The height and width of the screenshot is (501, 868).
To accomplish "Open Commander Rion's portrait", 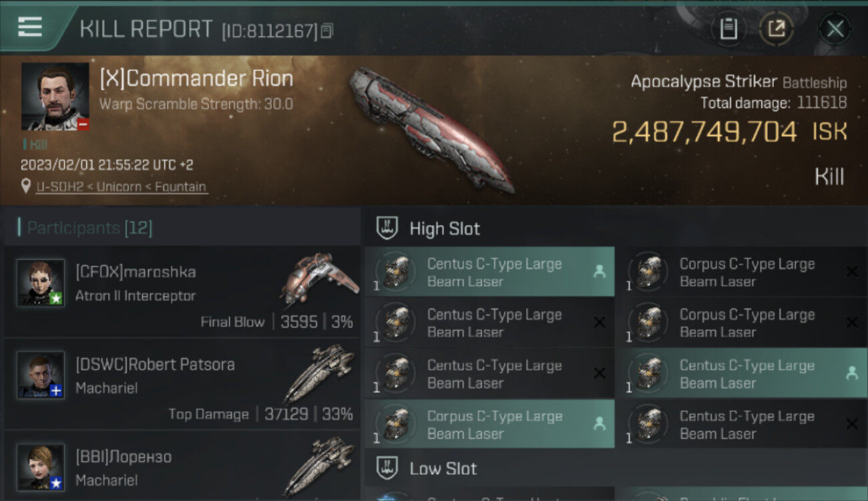I will (55, 96).
